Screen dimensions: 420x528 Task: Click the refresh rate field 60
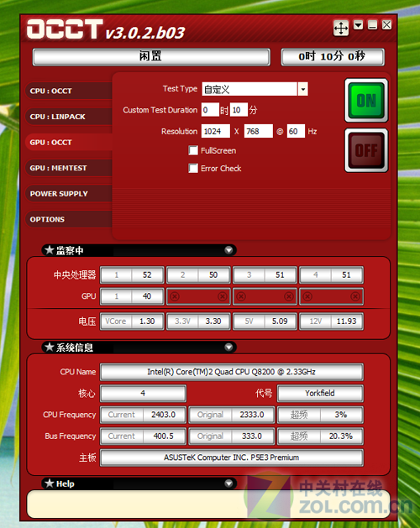point(296,131)
